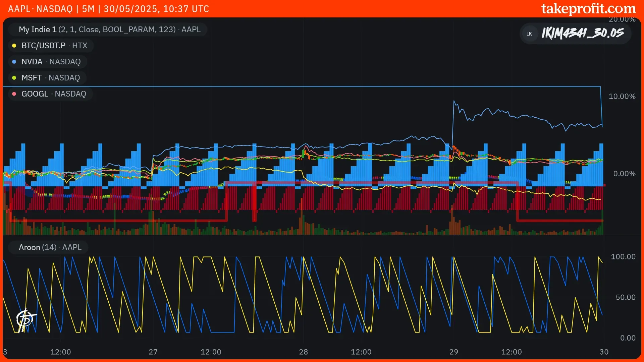Click the 27 date marker on time axis

point(153,352)
